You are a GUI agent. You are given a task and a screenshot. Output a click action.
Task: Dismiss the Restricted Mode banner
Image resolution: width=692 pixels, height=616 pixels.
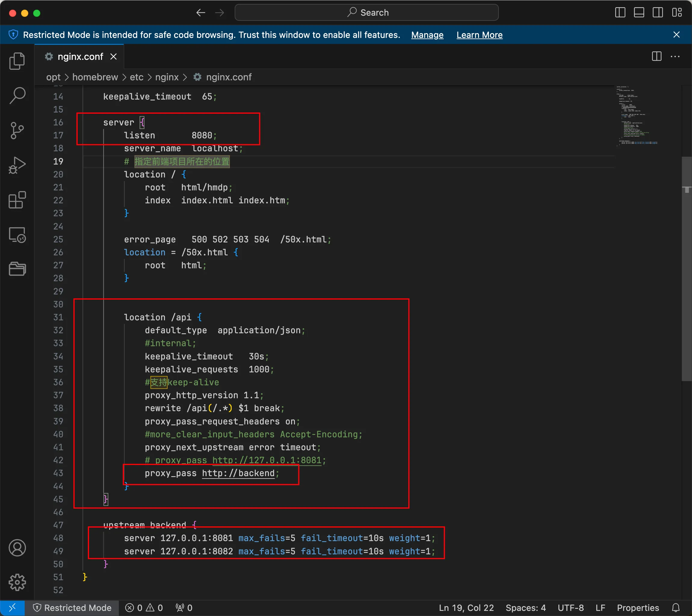pos(676,35)
